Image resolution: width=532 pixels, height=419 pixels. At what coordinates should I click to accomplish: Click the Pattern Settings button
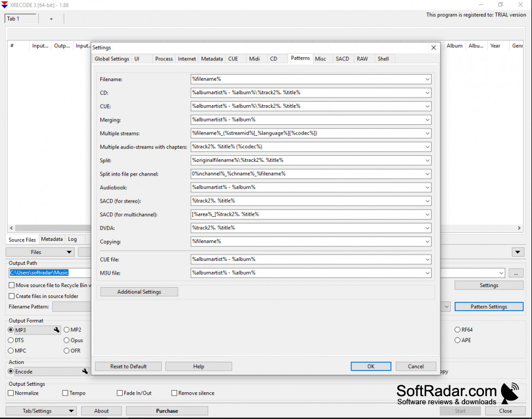click(x=488, y=307)
